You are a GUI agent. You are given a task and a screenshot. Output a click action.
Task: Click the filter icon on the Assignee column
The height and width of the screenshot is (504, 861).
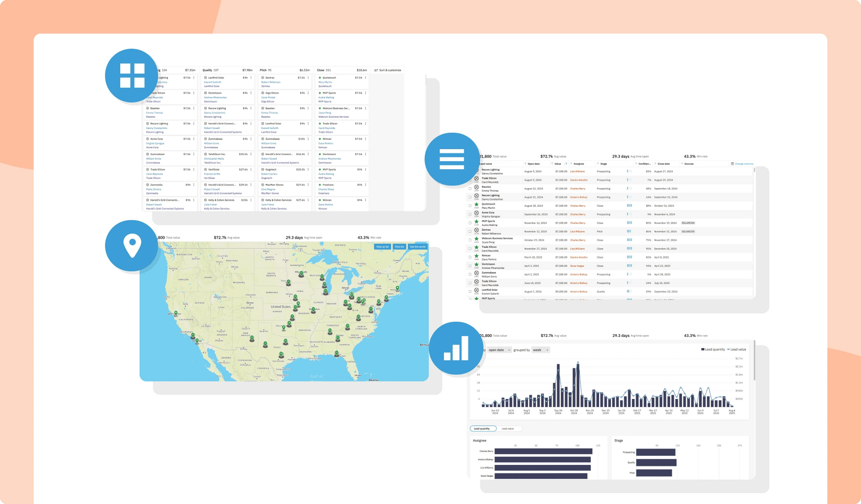[571, 164]
